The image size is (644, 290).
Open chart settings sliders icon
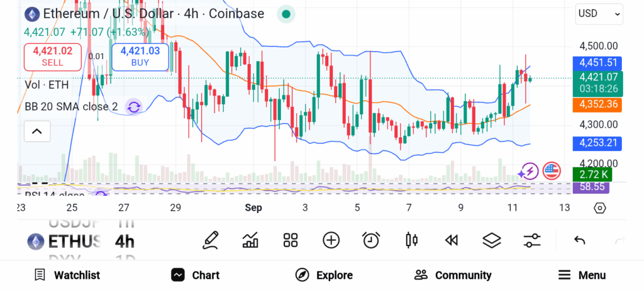[x=532, y=240]
